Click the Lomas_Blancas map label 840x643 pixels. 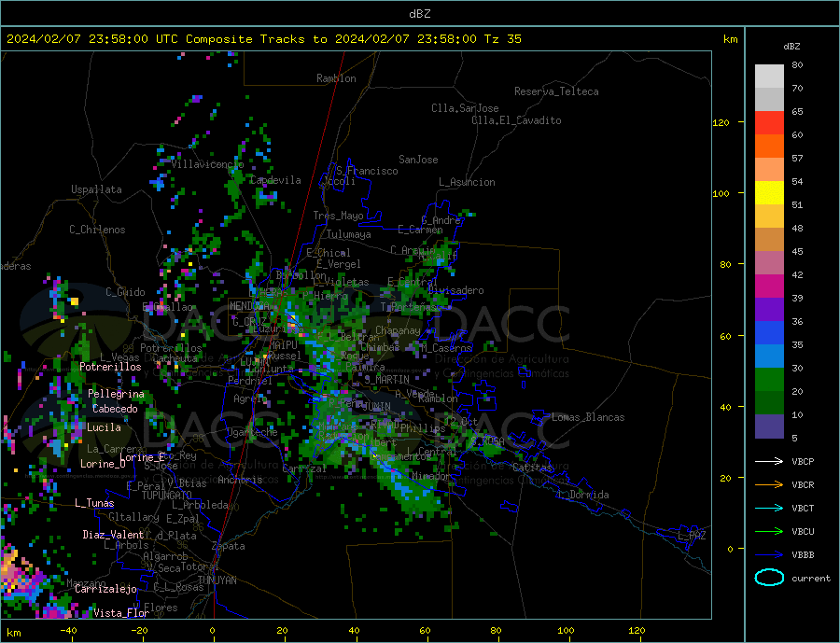click(x=588, y=417)
